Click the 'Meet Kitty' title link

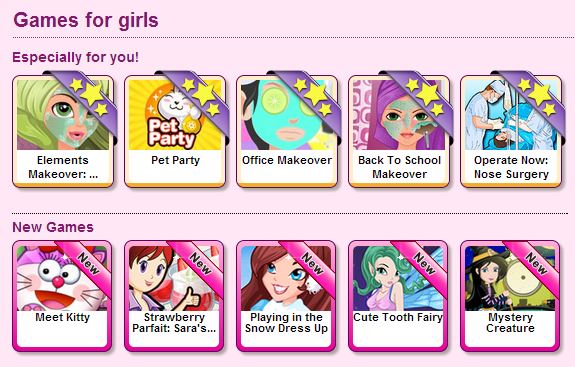pos(62,317)
